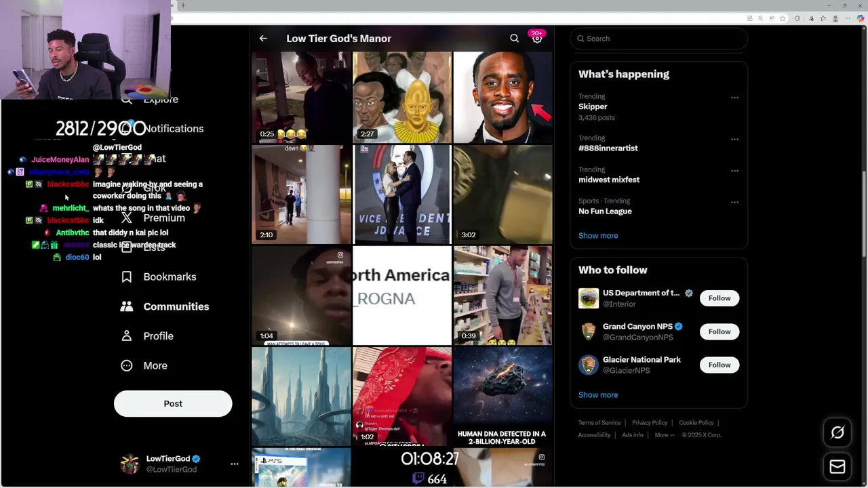
Task: Click LowTierGod account avatar
Action: pos(130,464)
